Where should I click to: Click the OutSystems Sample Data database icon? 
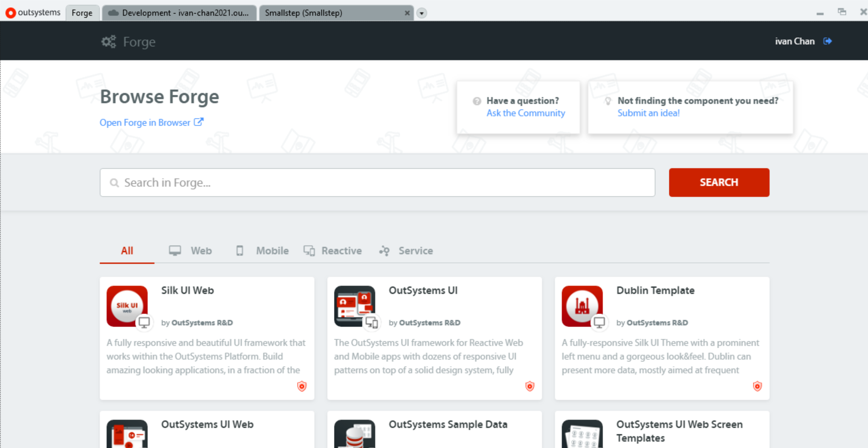(x=354, y=434)
